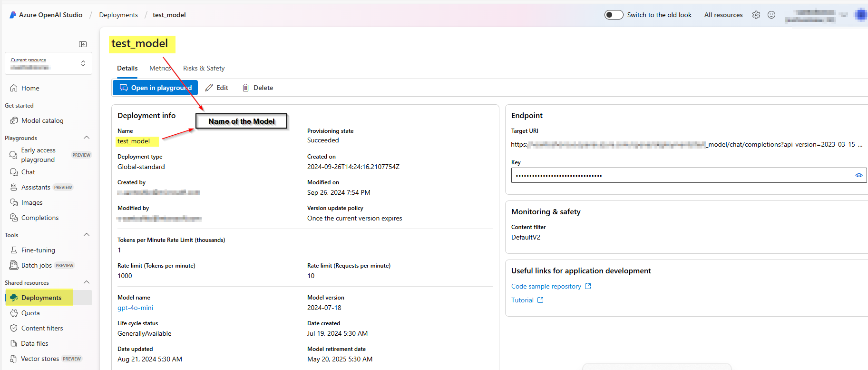The height and width of the screenshot is (370, 868).
Task: Toggle Switch to the old look
Action: click(614, 15)
